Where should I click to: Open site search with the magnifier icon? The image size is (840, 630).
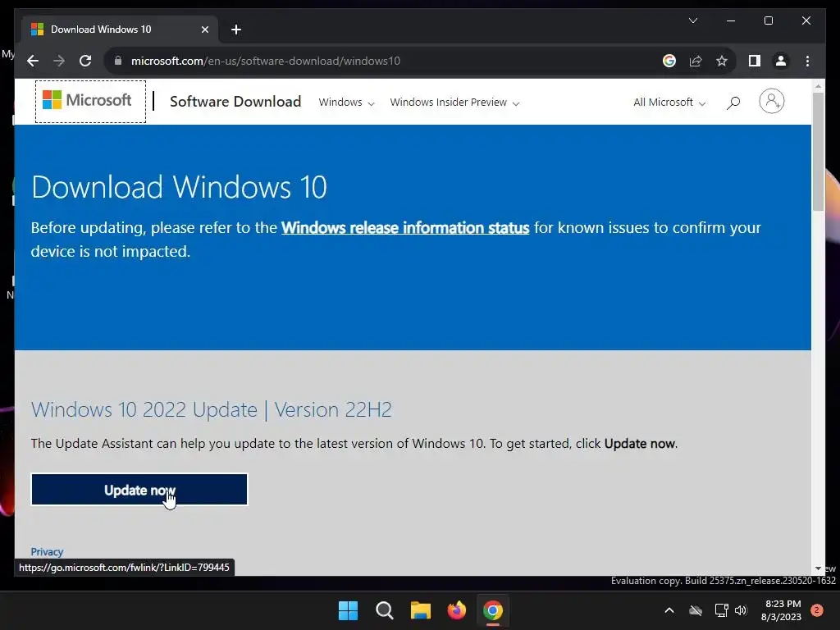[x=733, y=103]
